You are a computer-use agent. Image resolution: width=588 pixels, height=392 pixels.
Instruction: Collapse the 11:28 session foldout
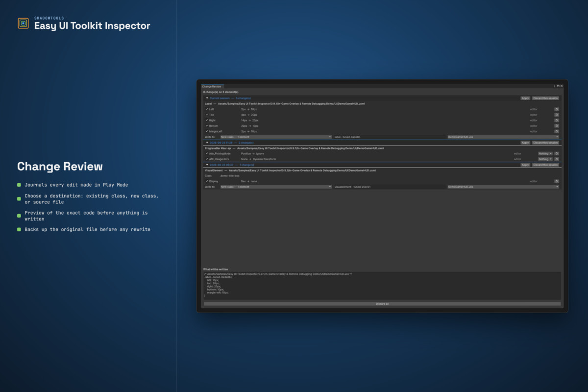click(207, 143)
